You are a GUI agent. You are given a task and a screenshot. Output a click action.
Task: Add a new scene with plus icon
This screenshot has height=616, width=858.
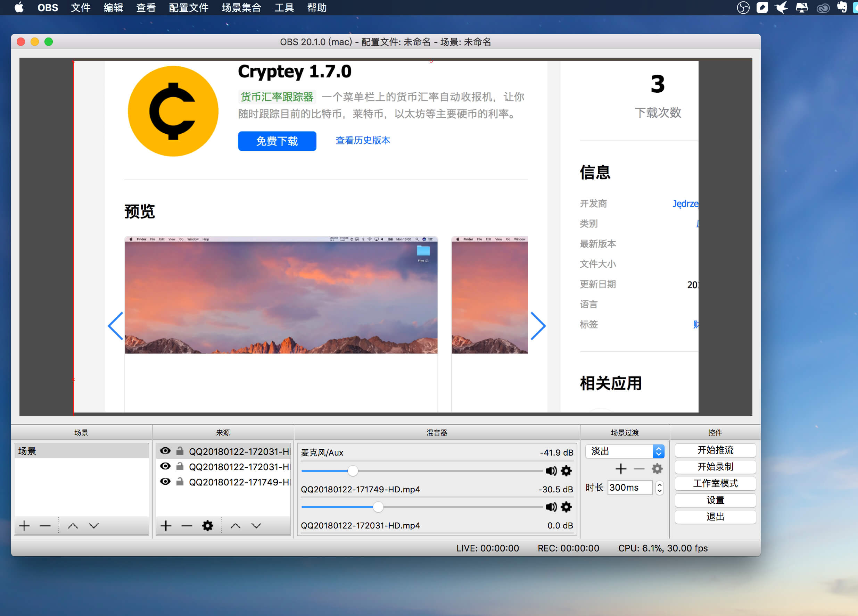[x=24, y=526]
